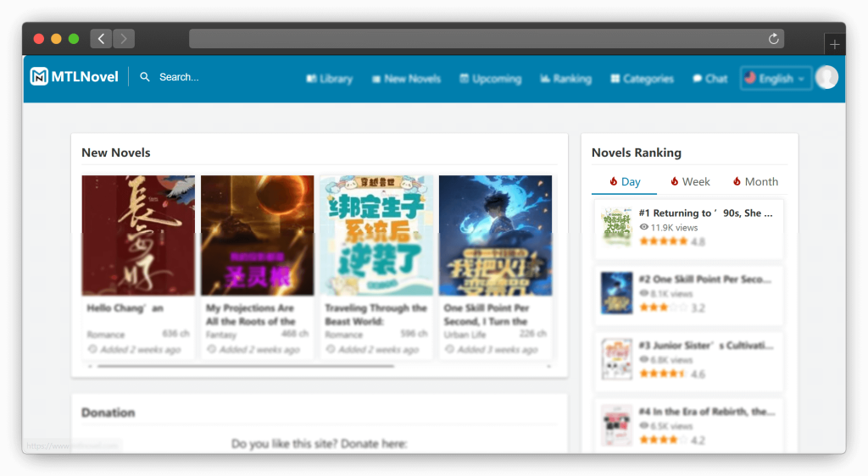Open the Library menu item
Image resolution: width=868 pixels, height=476 pixels.
click(x=329, y=79)
